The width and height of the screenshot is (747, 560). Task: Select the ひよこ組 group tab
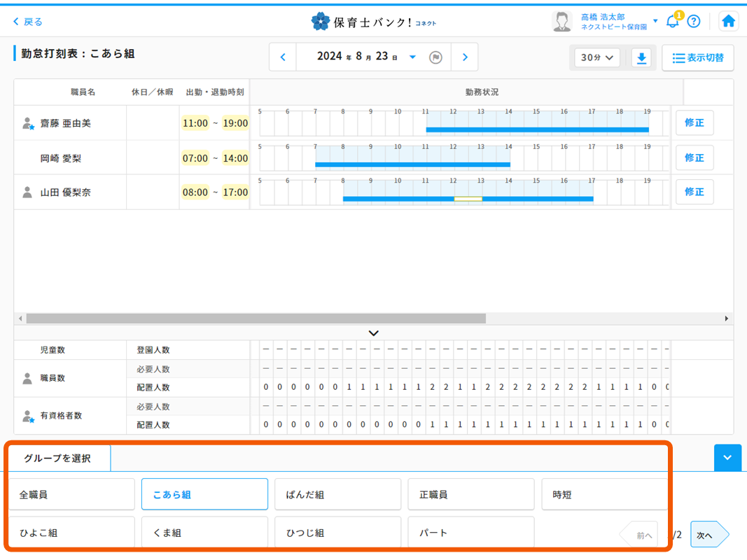click(71, 532)
